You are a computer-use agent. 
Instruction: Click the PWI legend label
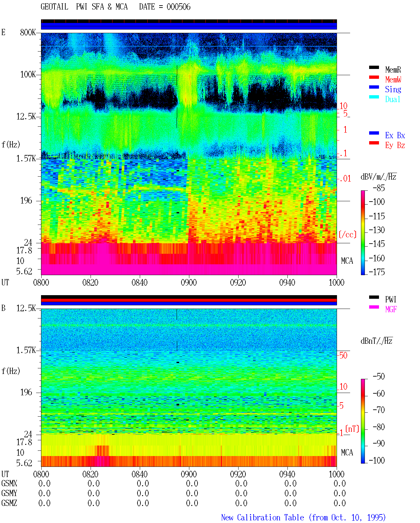(x=391, y=299)
